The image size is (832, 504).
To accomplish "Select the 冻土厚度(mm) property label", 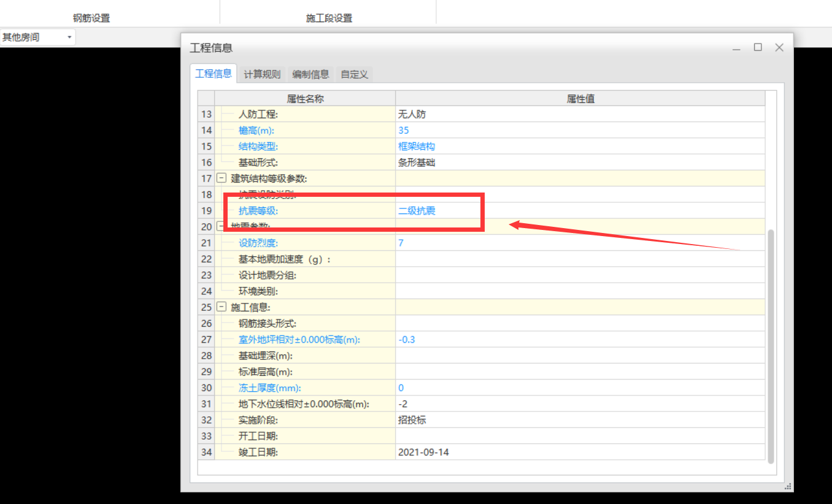I will (x=270, y=388).
